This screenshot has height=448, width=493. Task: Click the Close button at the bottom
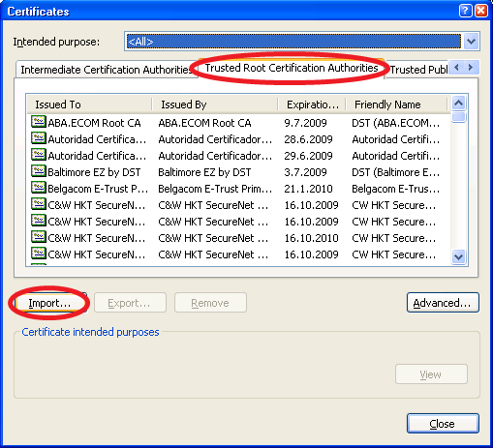click(443, 424)
